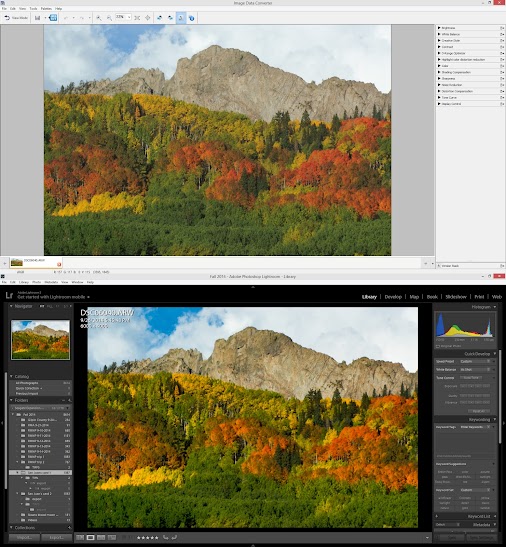Click the fit to window icon
Screen dimensions: 506x547
point(137,18)
